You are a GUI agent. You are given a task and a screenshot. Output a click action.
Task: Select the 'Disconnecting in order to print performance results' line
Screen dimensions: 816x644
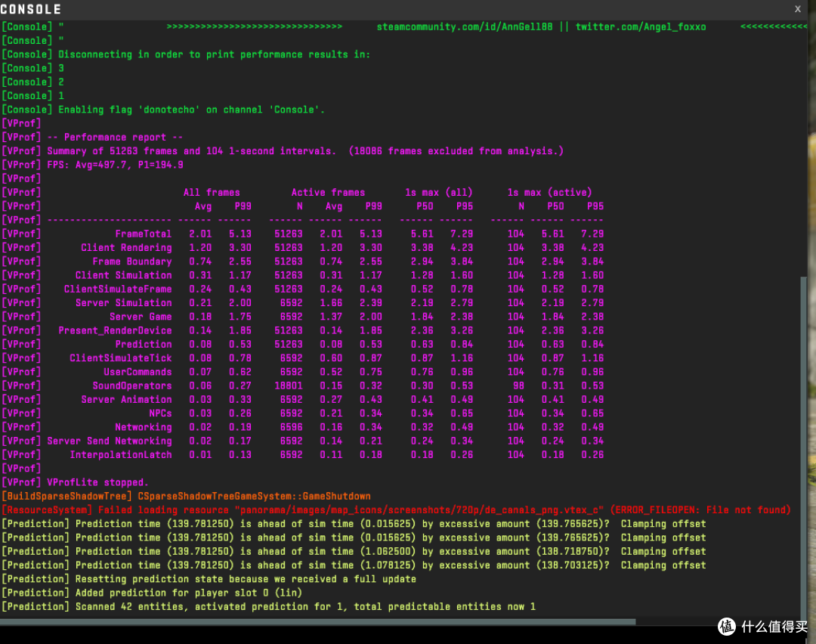[x=186, y=54]
